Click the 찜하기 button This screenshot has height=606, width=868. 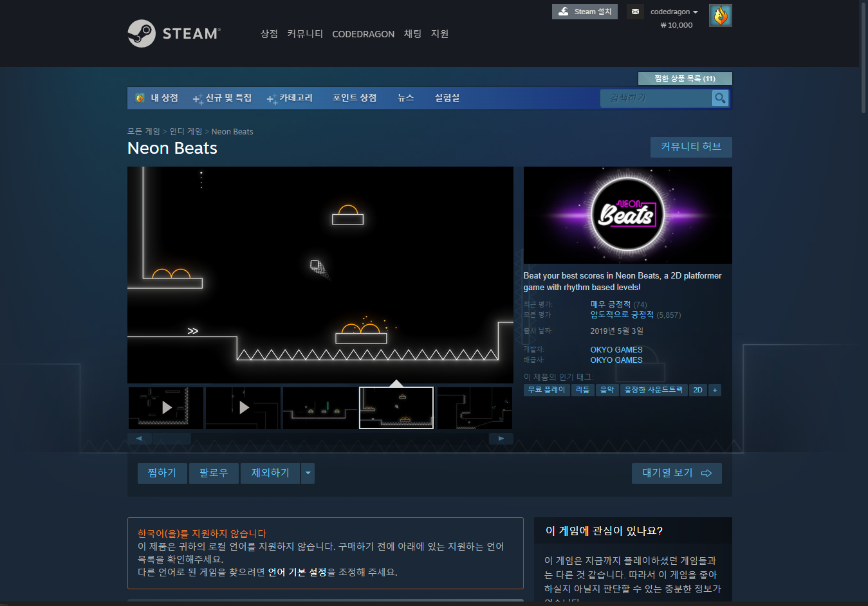pos(162,473)
